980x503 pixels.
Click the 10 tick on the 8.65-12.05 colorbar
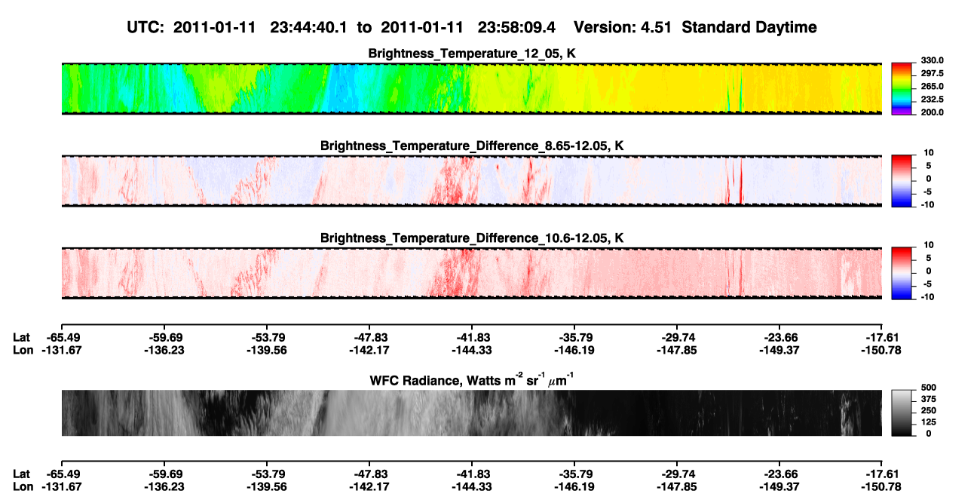tap(929, 152)
